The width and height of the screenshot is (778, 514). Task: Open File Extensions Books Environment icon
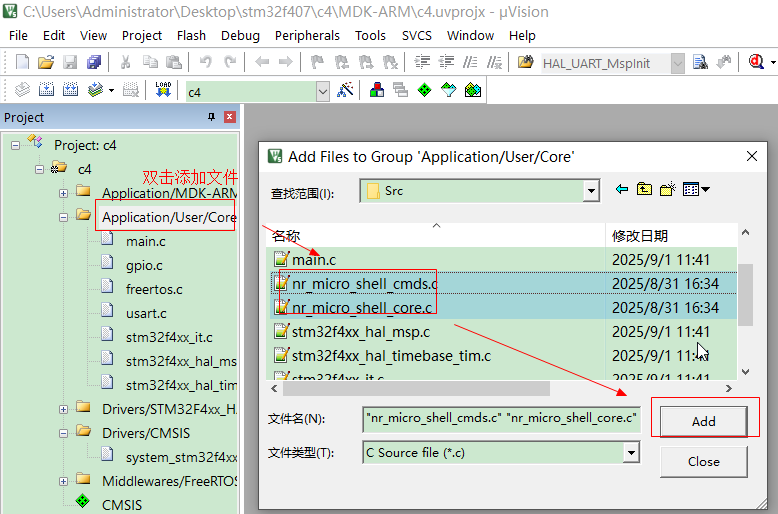click(x=377, y=90)
